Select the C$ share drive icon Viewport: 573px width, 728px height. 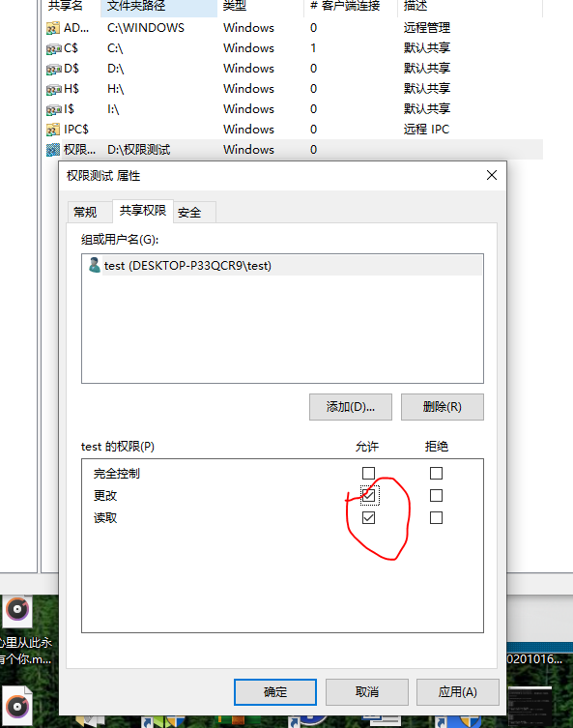pos(54,48)
